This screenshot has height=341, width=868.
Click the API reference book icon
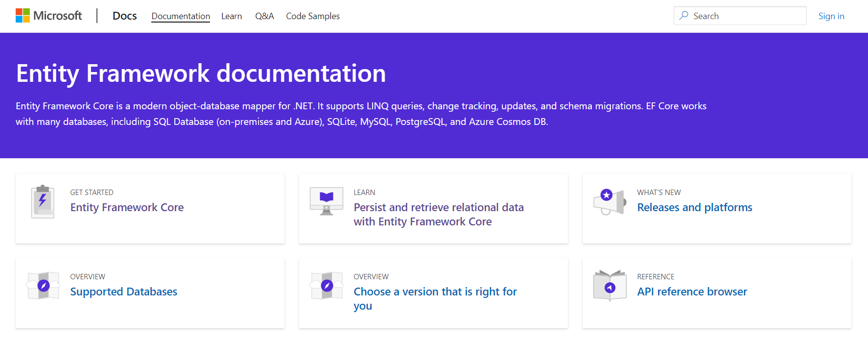610,286
